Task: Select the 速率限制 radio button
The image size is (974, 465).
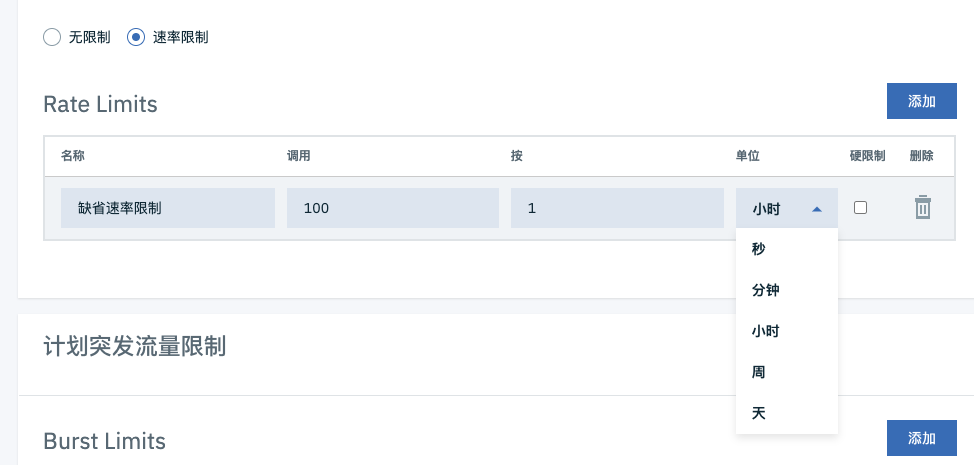Action: pos(136,38)
